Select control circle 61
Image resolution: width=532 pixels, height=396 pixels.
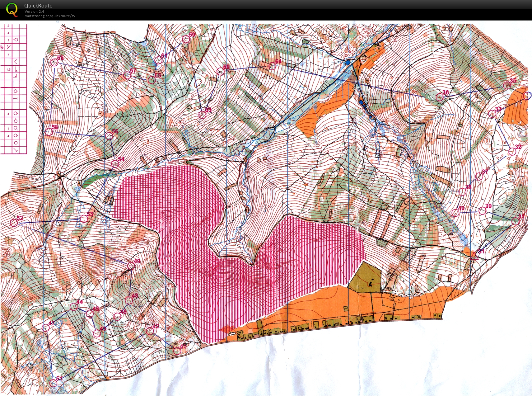tap(158, 60)
